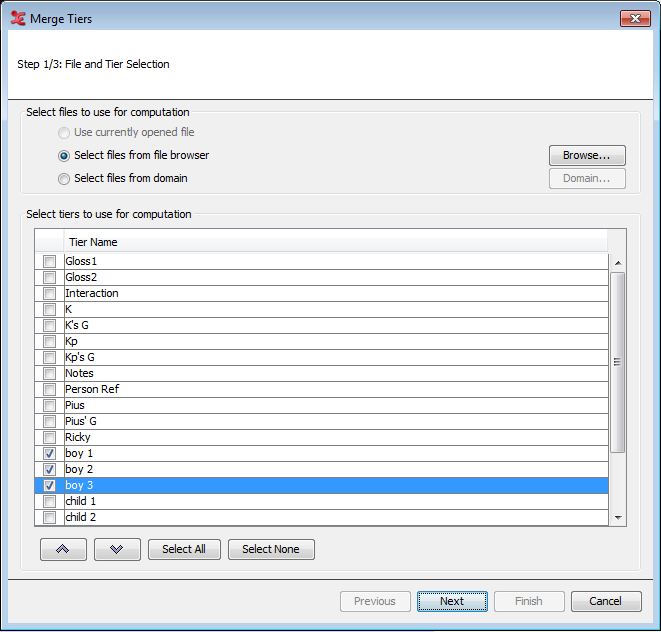Screen dimensions: 661x632
Task: Check the child 1 tier checkbox
Action: [49, 502]
